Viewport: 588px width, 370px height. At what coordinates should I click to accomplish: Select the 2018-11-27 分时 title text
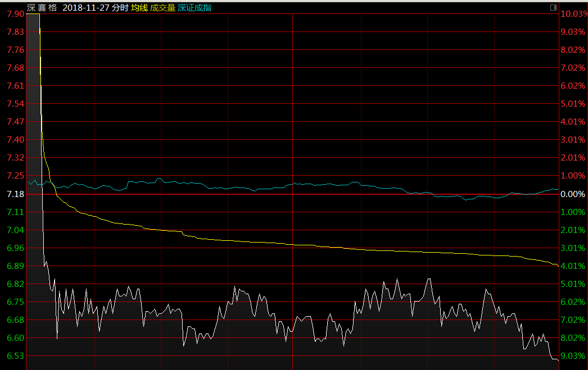click(96, 8)
